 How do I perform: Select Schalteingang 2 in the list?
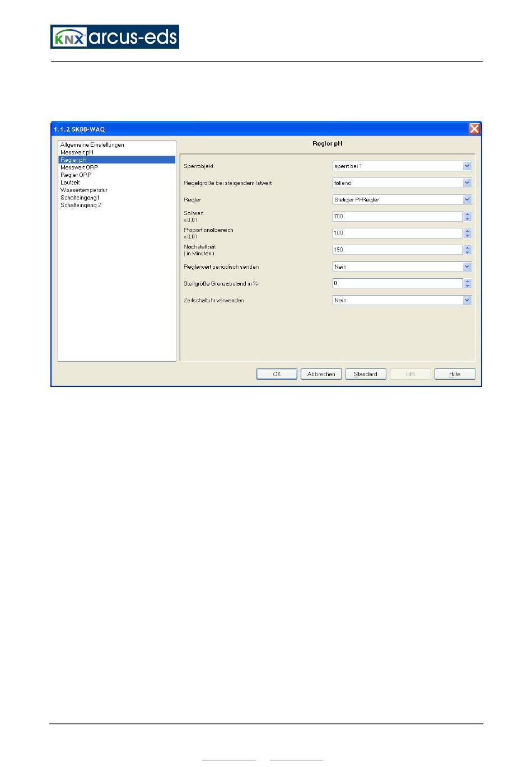81,205
